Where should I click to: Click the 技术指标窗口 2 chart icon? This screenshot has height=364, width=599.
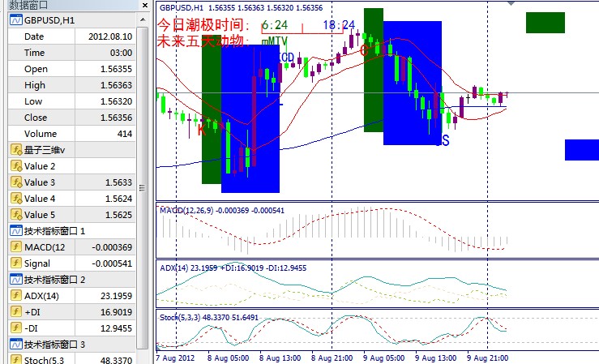pos(16,280)
